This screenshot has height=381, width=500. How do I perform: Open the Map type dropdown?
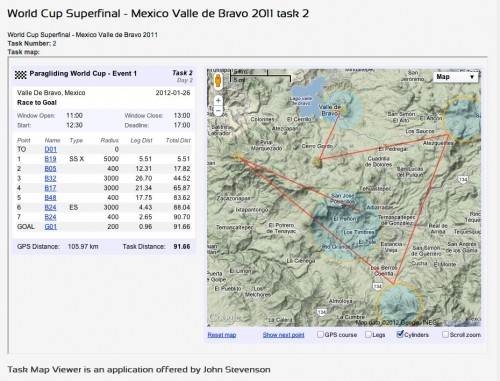455,77
